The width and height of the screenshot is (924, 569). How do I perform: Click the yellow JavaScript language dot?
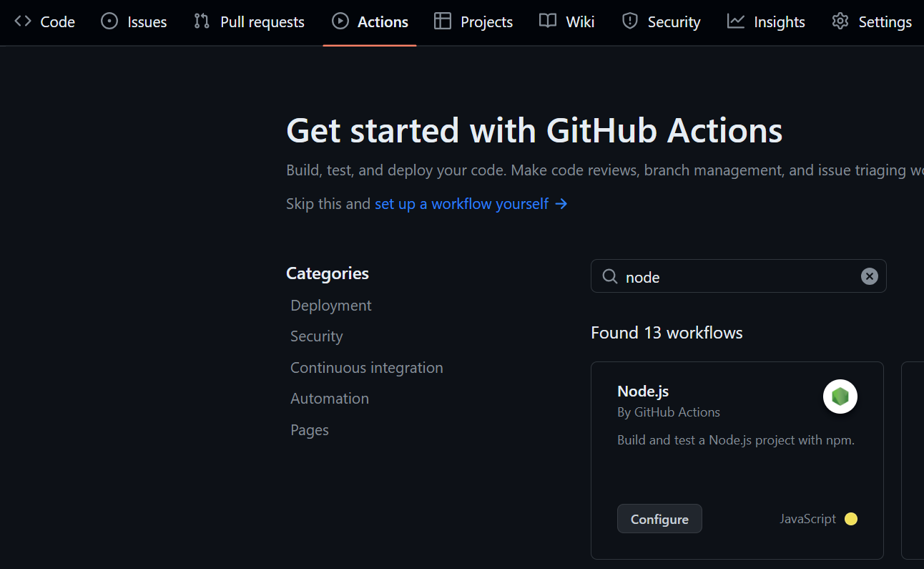pyautogui.click(x=851, y=519)
